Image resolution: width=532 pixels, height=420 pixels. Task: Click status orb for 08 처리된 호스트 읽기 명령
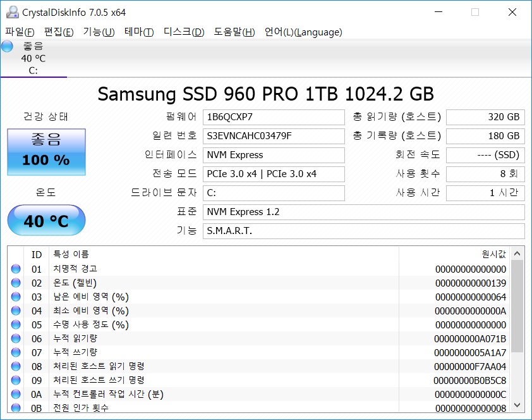[16, 366]
